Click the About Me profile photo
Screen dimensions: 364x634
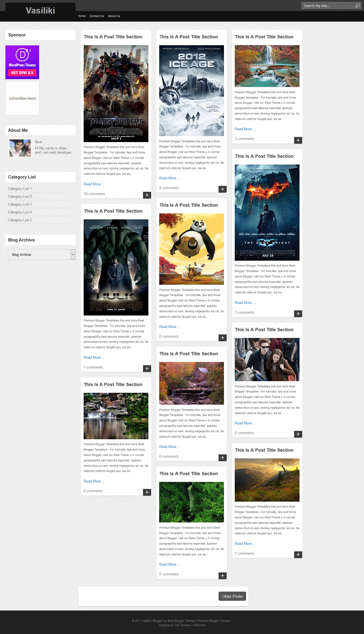(20, 148)
